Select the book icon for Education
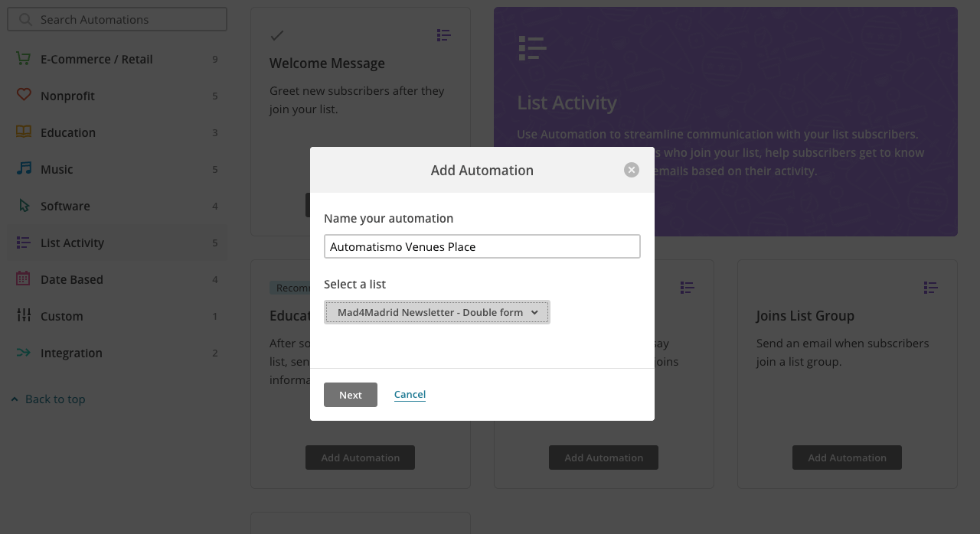The image size is (980, 534). pyautogui.click(x=22, y=132)
